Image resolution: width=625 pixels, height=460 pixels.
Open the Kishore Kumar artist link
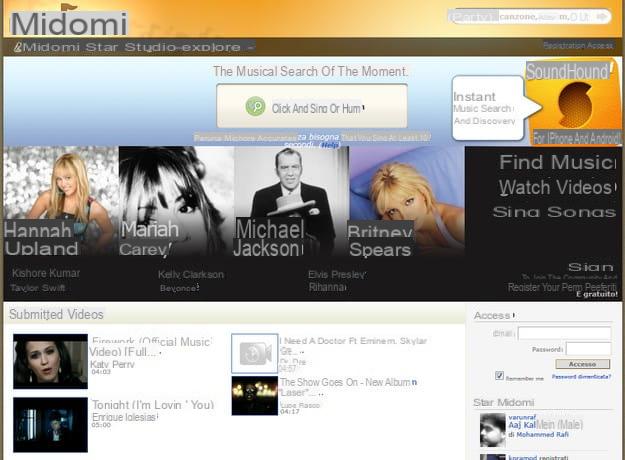coord(46,273)
